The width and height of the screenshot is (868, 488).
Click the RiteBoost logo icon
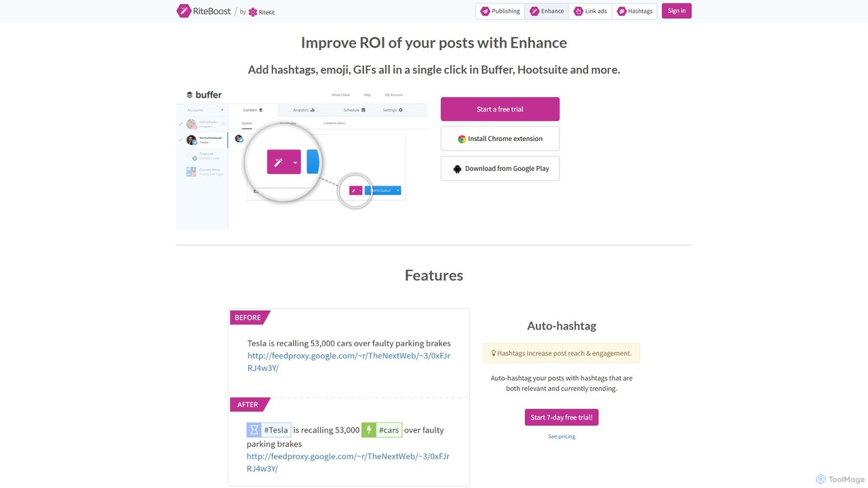[184, 11]
